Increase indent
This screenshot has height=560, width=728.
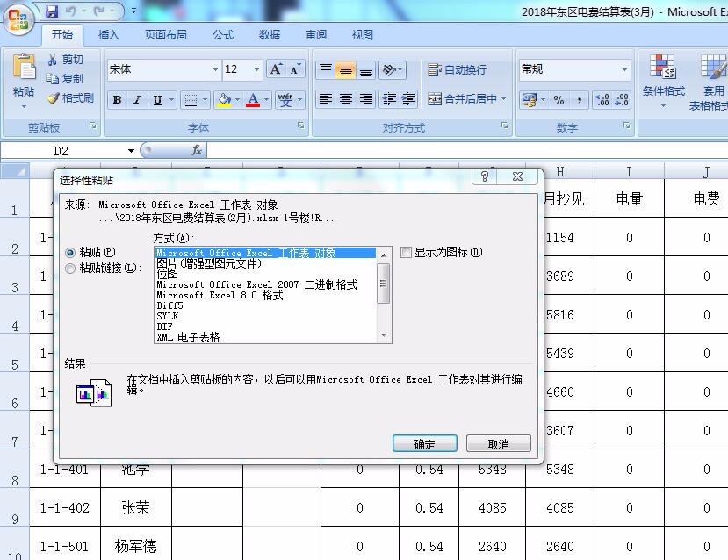point(408,99)
